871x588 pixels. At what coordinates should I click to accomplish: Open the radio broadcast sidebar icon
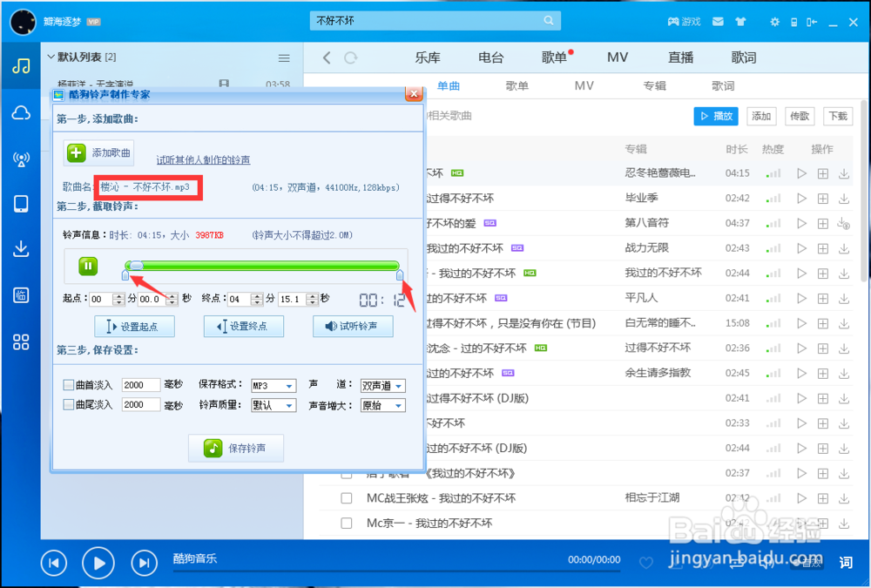pos(21,159)
